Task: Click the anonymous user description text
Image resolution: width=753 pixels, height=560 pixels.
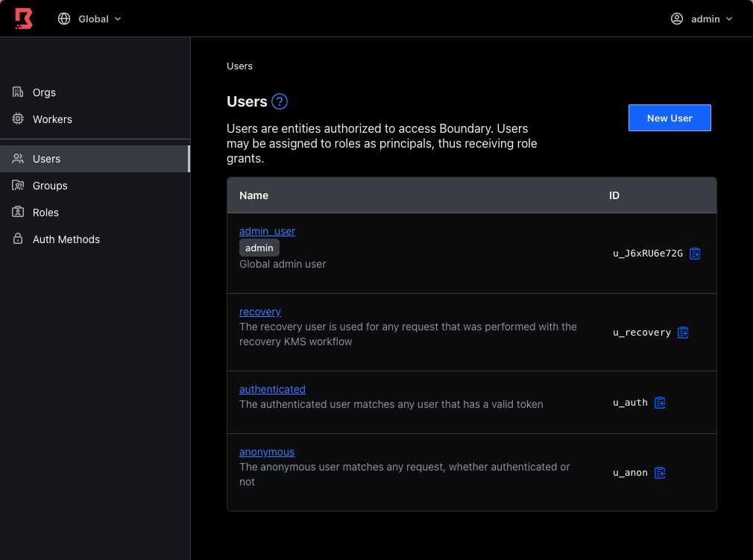Action: [404, 474]
